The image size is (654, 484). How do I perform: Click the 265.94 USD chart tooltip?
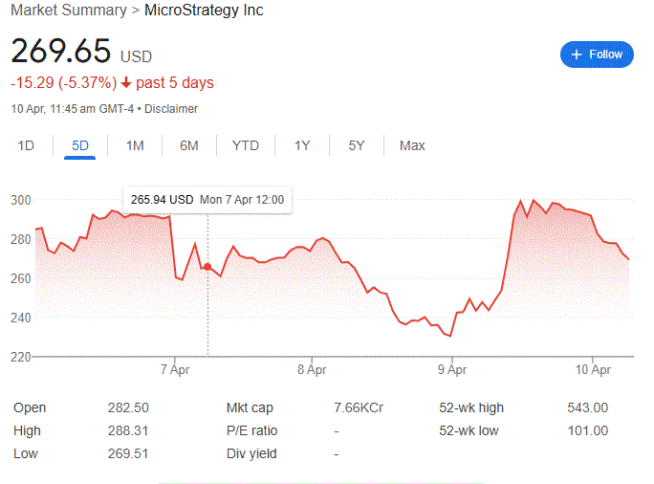pyautogui.click(x=207, y=200)
